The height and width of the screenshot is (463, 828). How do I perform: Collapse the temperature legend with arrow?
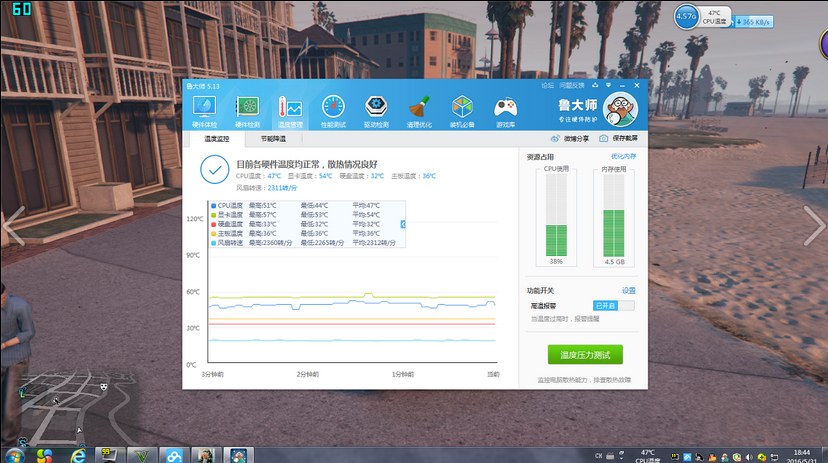(403, 224)
